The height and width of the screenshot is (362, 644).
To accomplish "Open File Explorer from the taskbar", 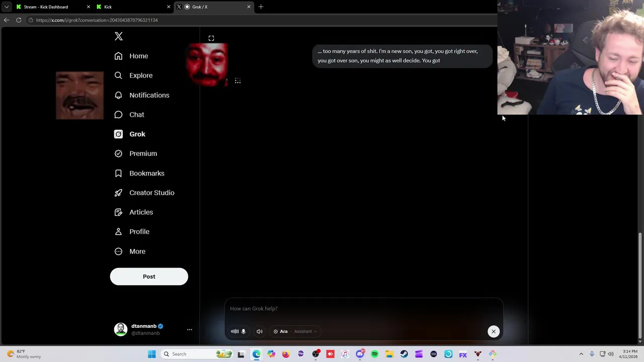I will [x=389, y=354].
